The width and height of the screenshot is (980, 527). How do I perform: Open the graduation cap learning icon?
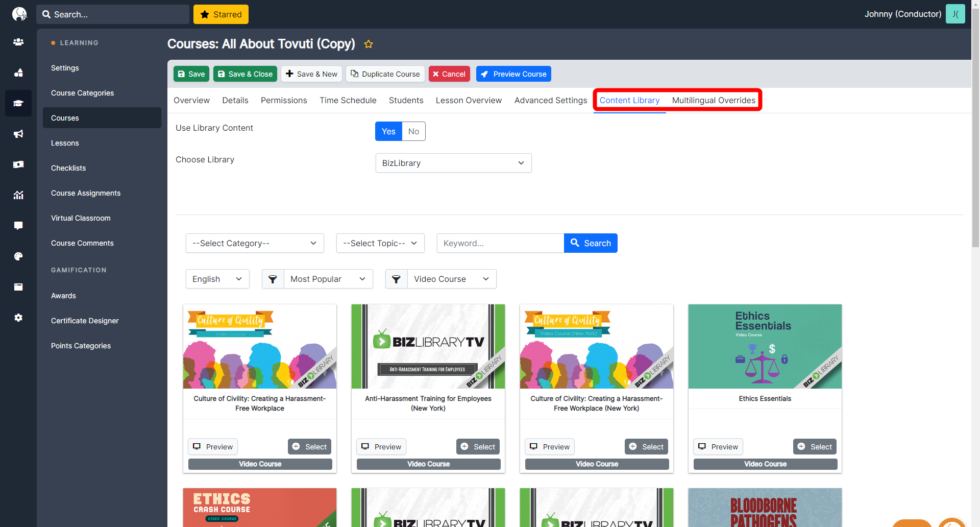18,103
